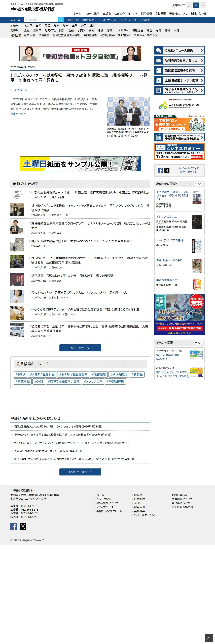Click the #トヨタ keyword tag
The height and width of the screenshot is (644, 215).
[21, 374]
